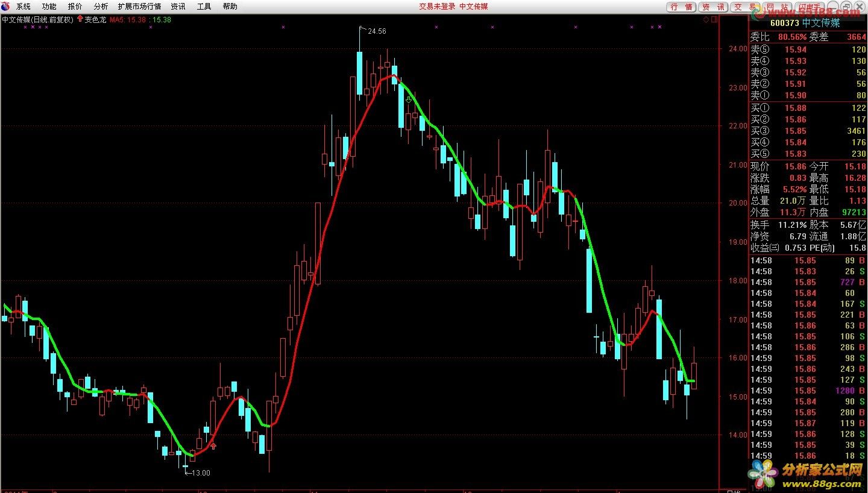
Task: Open the 报价 menu
Action: click(75, 7)
